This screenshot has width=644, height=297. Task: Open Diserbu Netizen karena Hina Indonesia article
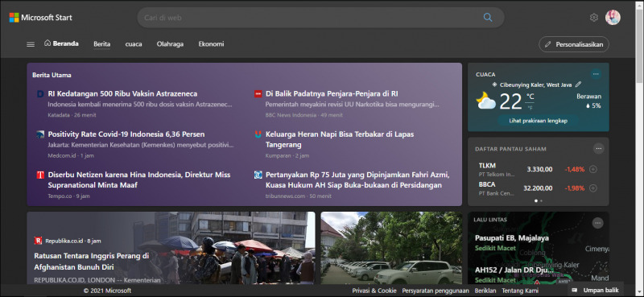click(138, 180)
